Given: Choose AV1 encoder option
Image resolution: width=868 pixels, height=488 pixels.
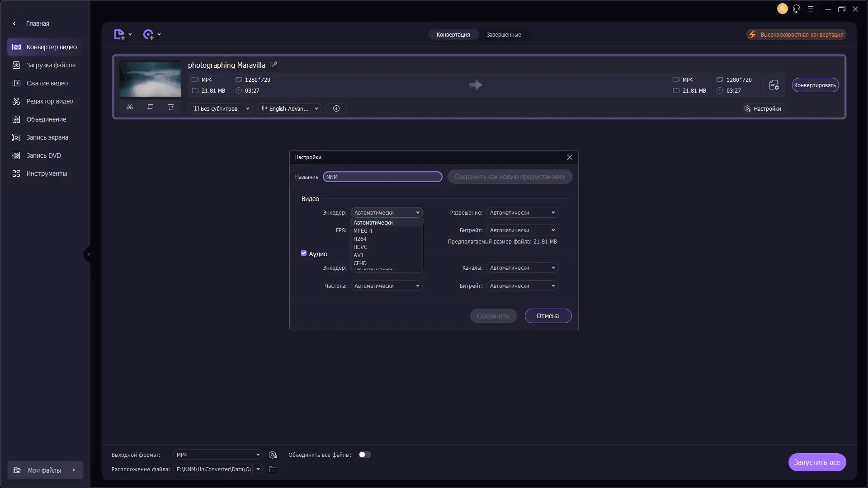Looking at the screenshot, I should point(359,255).
